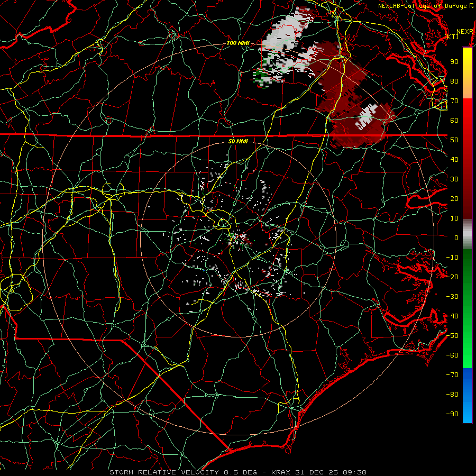476x476 pixels.
Task: Click the -70 knot scale label
Action: 452,375
